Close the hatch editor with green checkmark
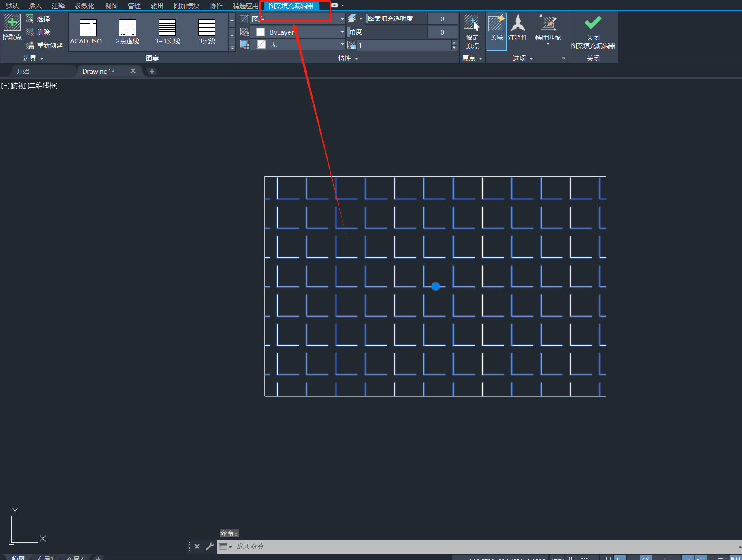 tap(592, 23)
